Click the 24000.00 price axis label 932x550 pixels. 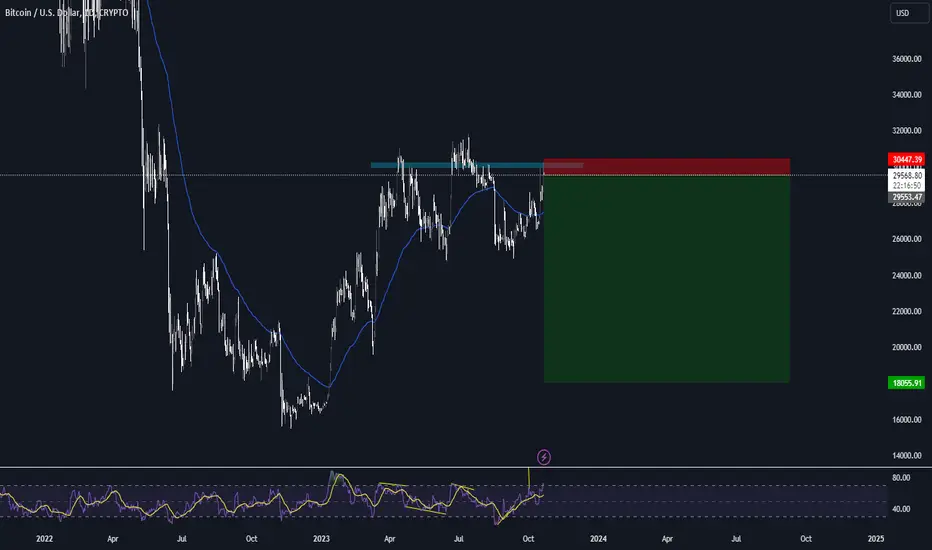coord(906,275)
